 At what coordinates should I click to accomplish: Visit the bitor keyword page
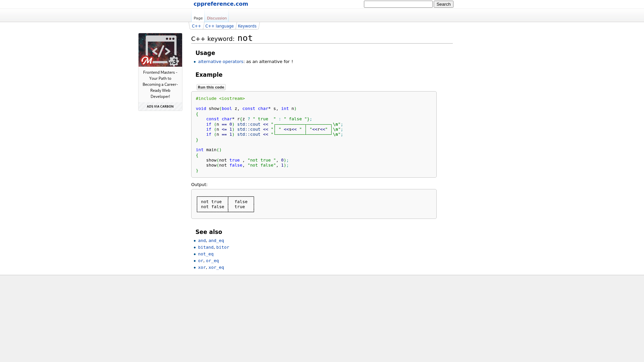tap(222, 247)
